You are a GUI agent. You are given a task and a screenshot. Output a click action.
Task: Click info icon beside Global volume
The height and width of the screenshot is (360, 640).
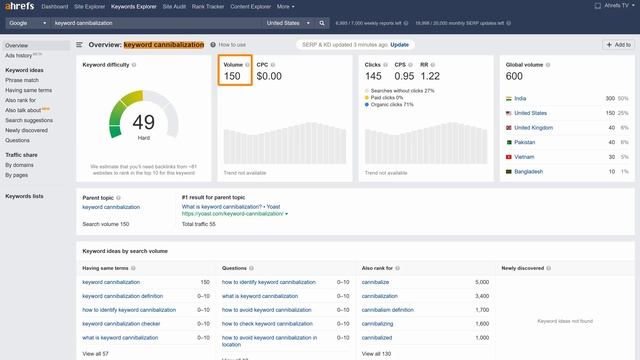[548, 65]
